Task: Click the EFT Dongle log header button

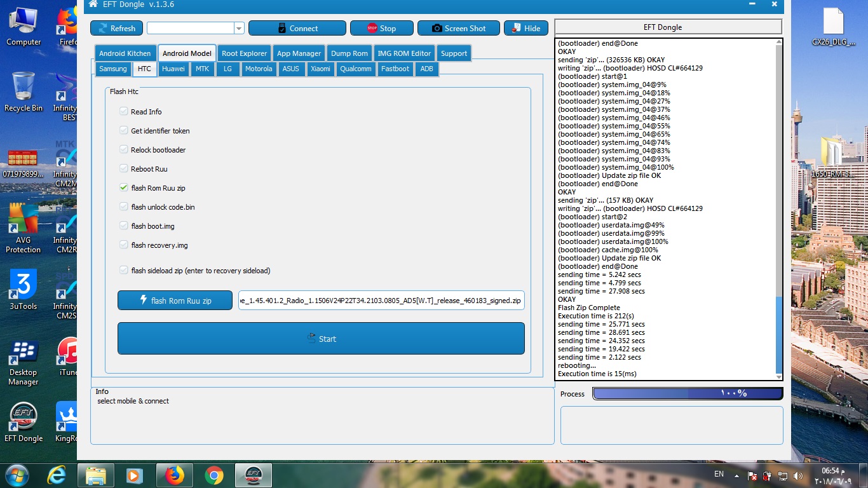Action: pyautogui.click(x=668, y=27)
